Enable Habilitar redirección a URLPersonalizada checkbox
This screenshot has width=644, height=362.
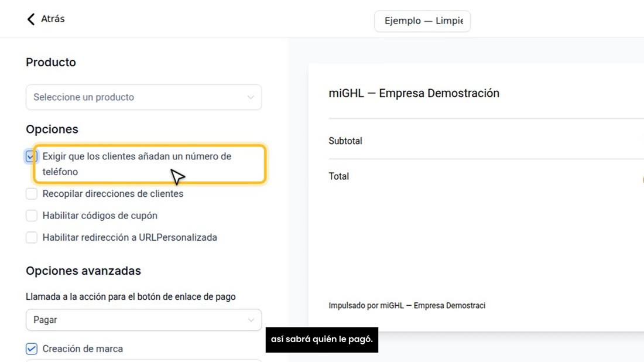tap(32, 237)
